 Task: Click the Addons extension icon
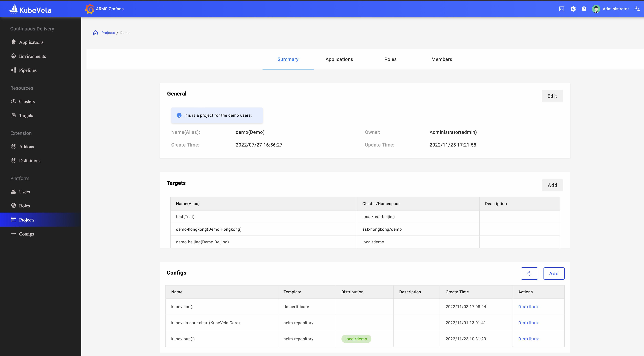point(13,147)
